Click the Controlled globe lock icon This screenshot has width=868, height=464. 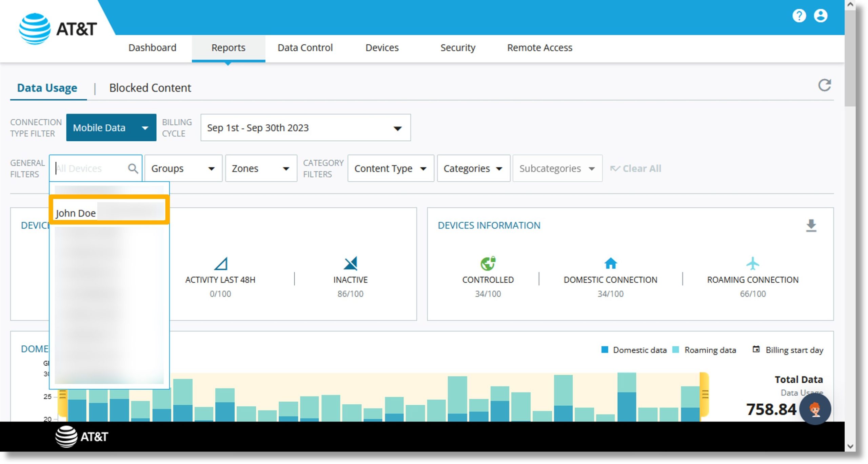click(488, 263)
